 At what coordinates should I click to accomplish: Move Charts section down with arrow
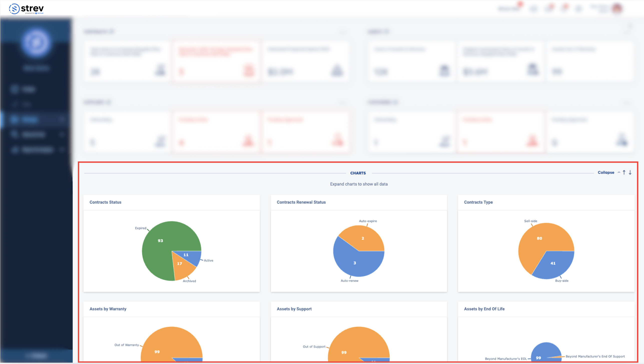pos(630,172)
